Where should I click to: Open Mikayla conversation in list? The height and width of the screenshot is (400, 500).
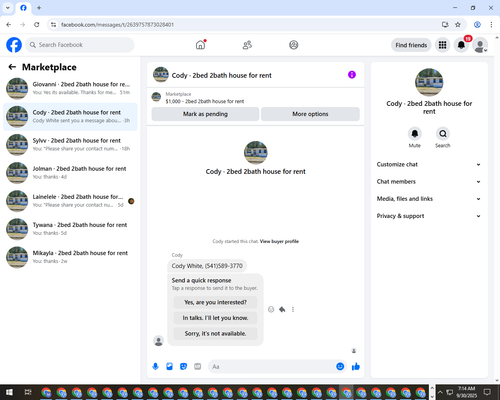(x=70, y=257)
